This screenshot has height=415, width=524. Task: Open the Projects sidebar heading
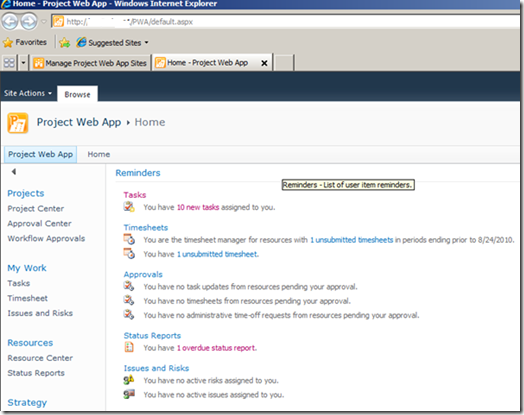pyautogui.click(x=26, y=193)
